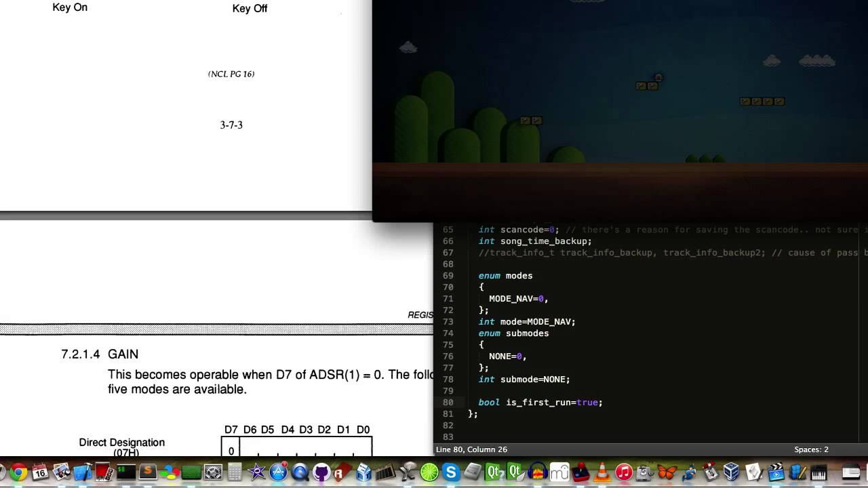The height and width of the screenshot is (488, 868).
Task: Open iTunes music note icon
Action: [x=624, y=472]
